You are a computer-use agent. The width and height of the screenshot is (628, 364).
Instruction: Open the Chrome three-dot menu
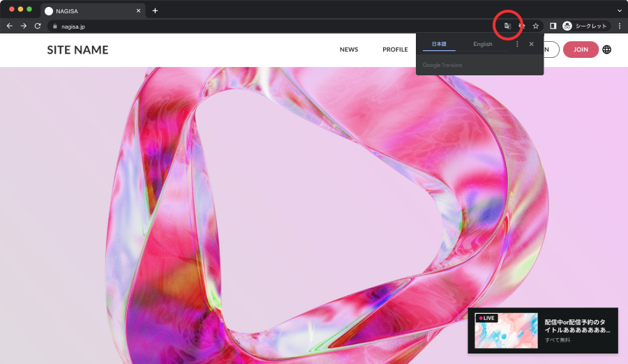pos(620,26)
